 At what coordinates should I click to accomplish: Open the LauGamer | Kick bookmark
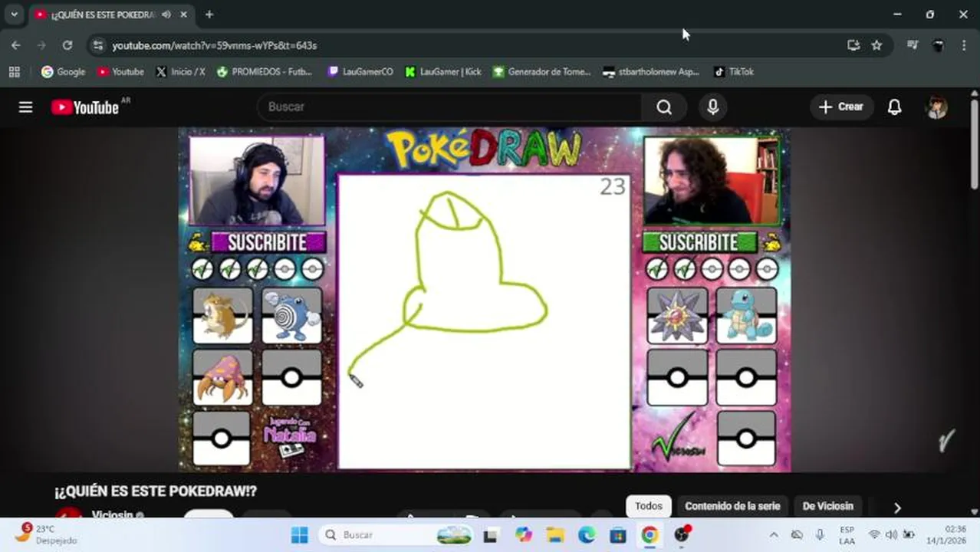(x=443, y=72)
